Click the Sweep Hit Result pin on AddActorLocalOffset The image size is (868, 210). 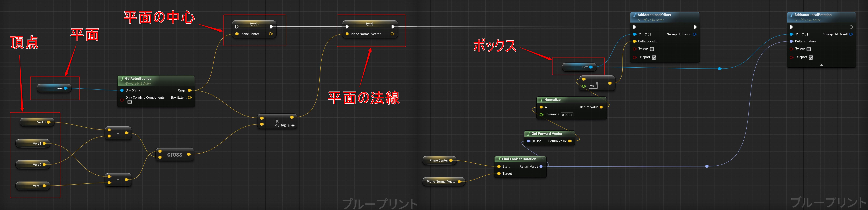point(694,34)
